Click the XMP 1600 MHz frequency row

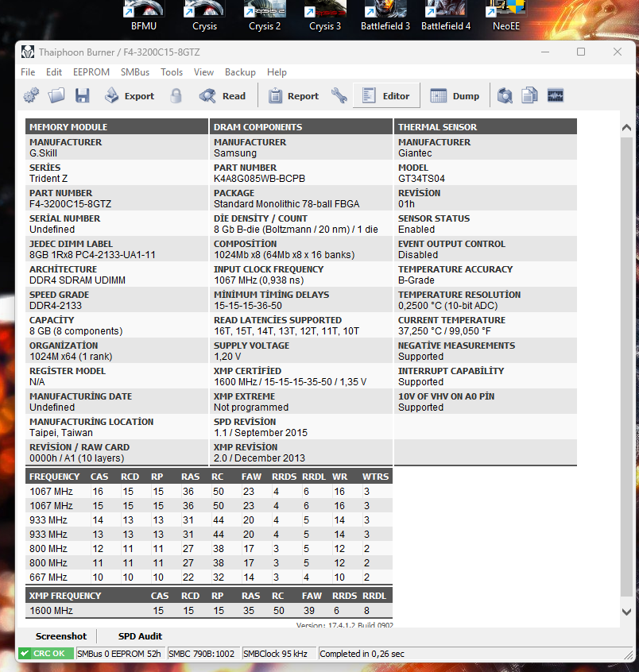(x=209, y=610)
